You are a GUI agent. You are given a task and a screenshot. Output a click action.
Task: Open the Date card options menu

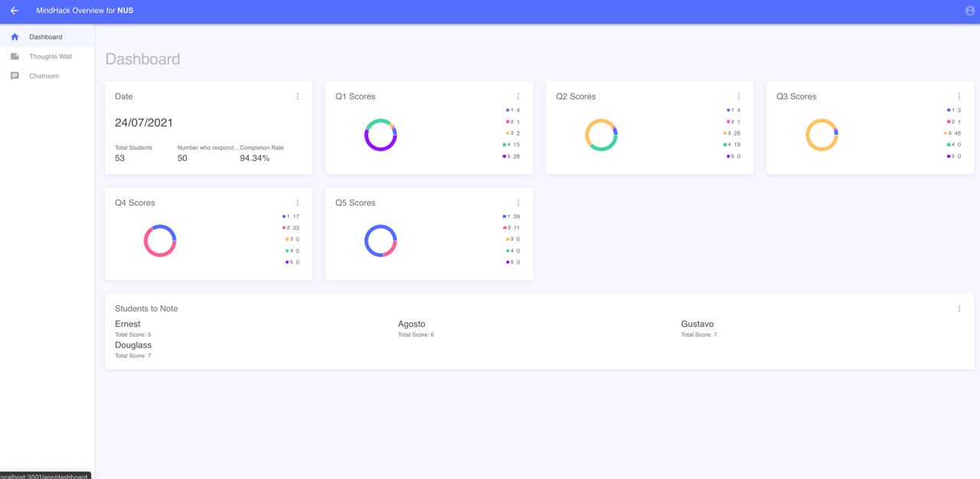298,96
